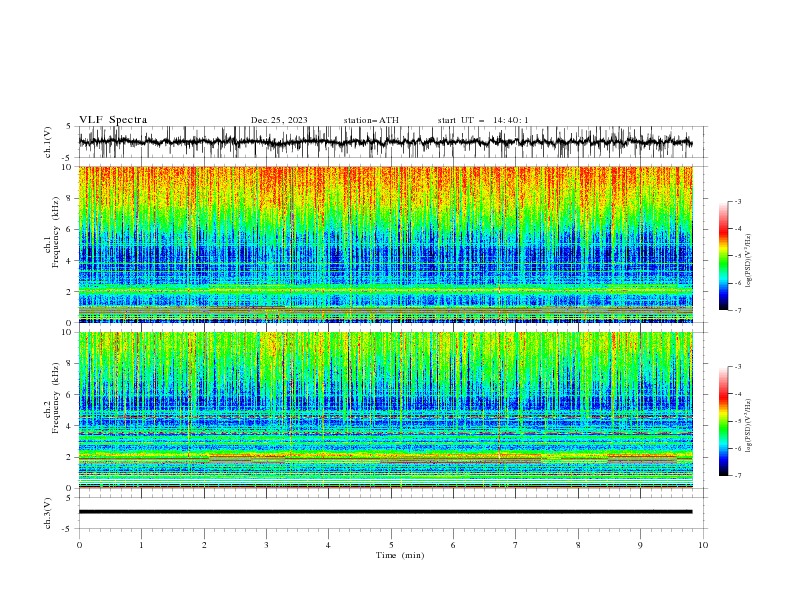This screenshot has width=792, height=612.
Task: Click the ch.2 frequency tick "4"
Action: point(70,426)
